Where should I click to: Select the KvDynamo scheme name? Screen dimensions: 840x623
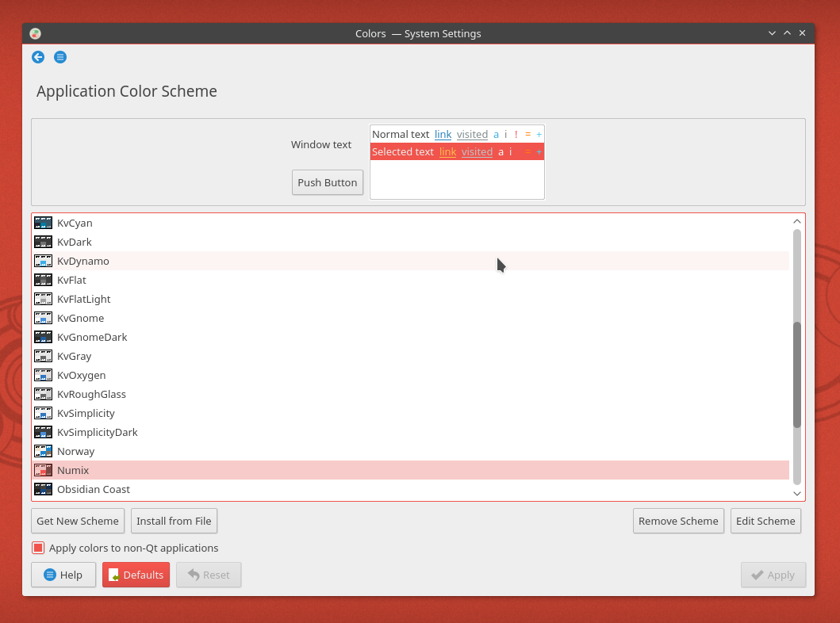[83, 261]
